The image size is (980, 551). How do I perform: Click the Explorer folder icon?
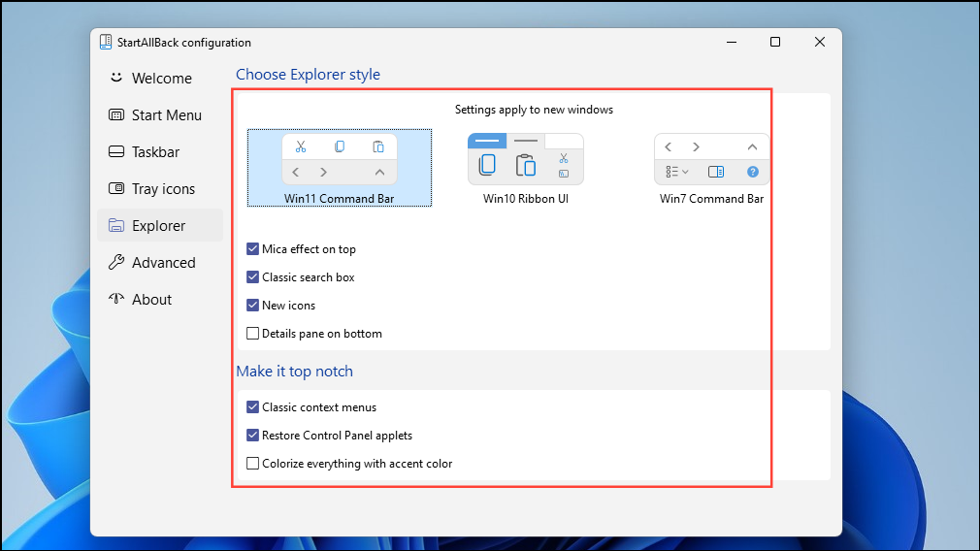[x=116, y=225]
